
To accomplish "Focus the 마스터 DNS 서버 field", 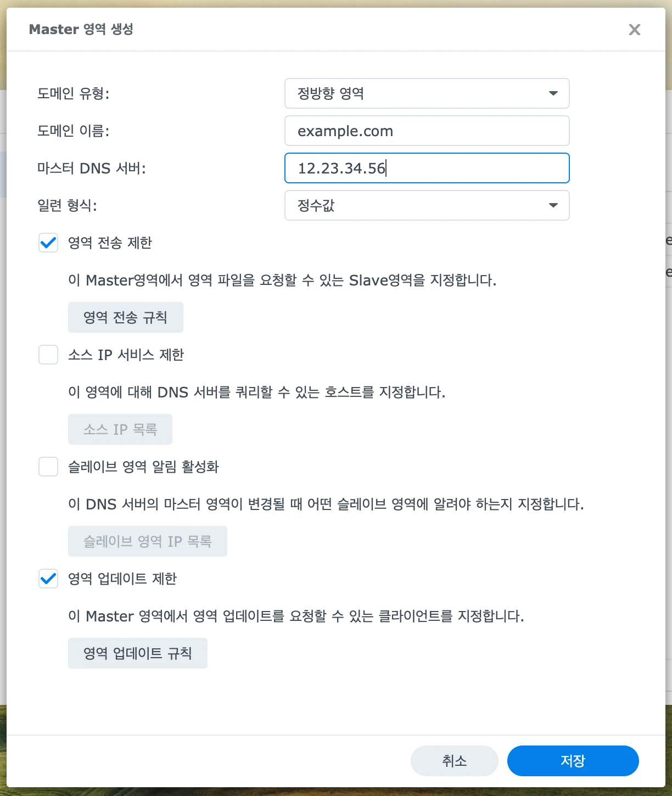I will point(427,168).
